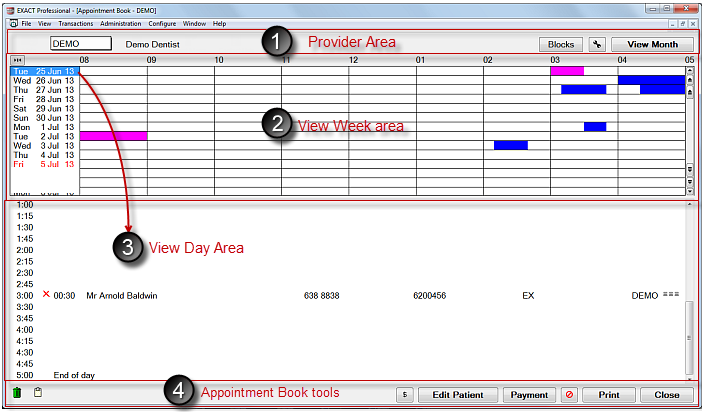Click the triple-line icon after DEMO

tap(671, 295)
